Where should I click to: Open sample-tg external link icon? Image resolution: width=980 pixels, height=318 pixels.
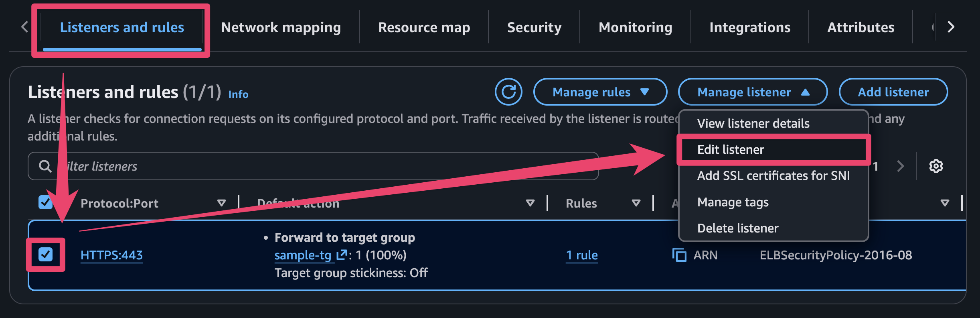coord(342,255)
